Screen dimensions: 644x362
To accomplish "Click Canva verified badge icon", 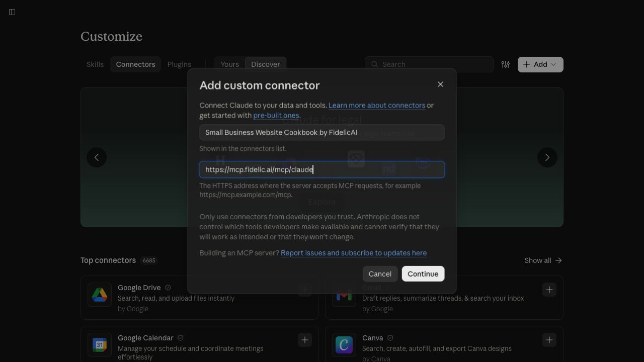I will [x=390, y=338].
